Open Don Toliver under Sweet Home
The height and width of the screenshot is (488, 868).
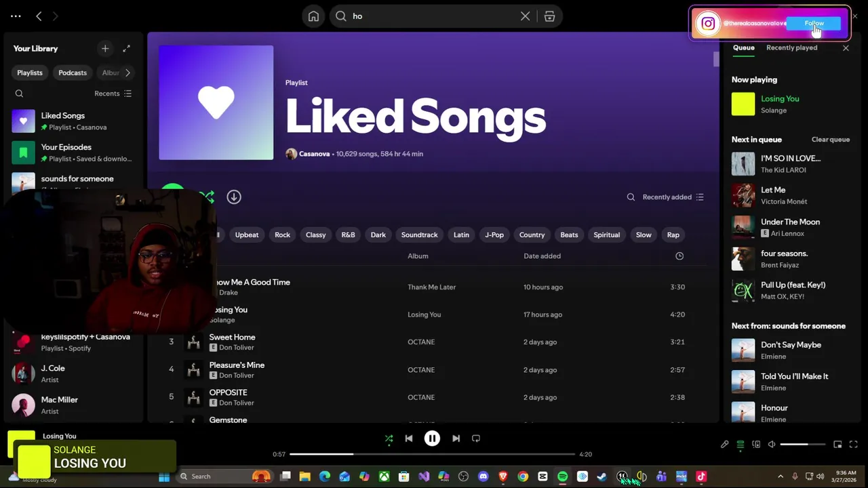(x=236, y=348)
